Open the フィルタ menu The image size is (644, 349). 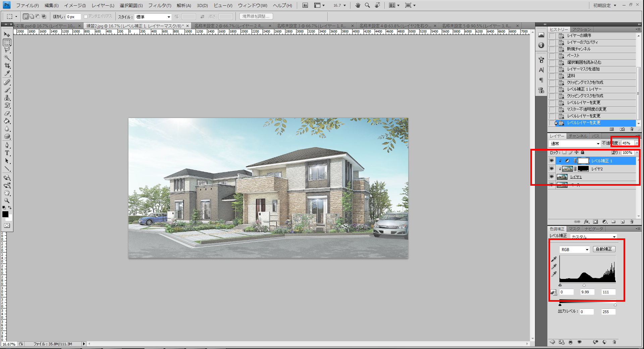[160, 5]
